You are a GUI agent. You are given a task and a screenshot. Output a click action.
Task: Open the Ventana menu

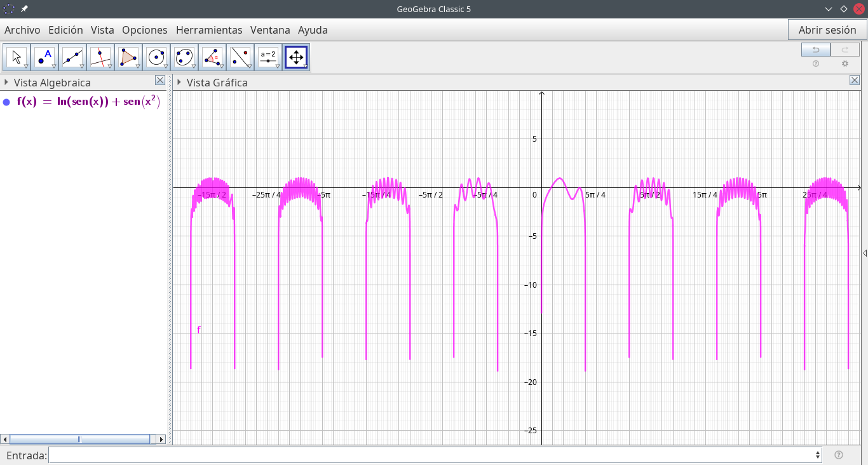click(270, 30)
